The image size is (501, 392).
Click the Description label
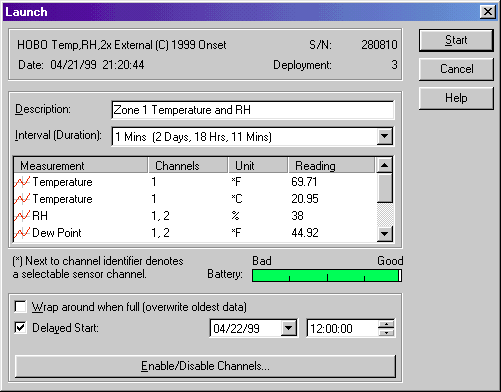tap(43, 109)
